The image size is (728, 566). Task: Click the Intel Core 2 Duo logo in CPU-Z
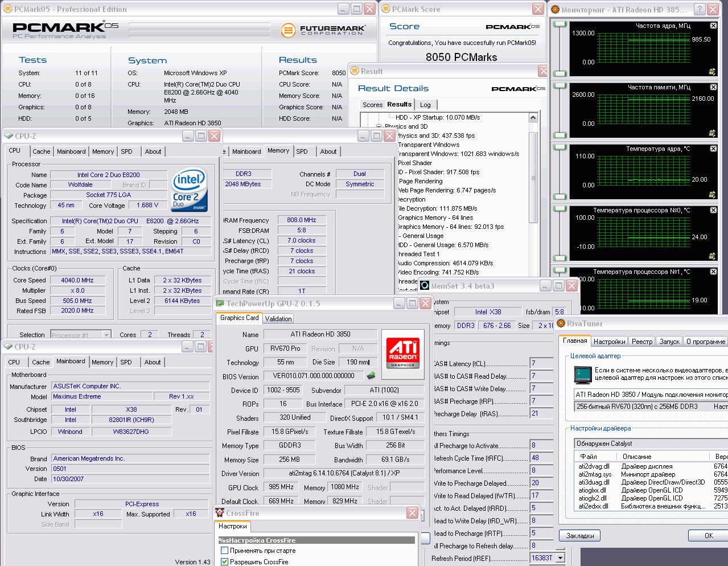pos(190,190)
